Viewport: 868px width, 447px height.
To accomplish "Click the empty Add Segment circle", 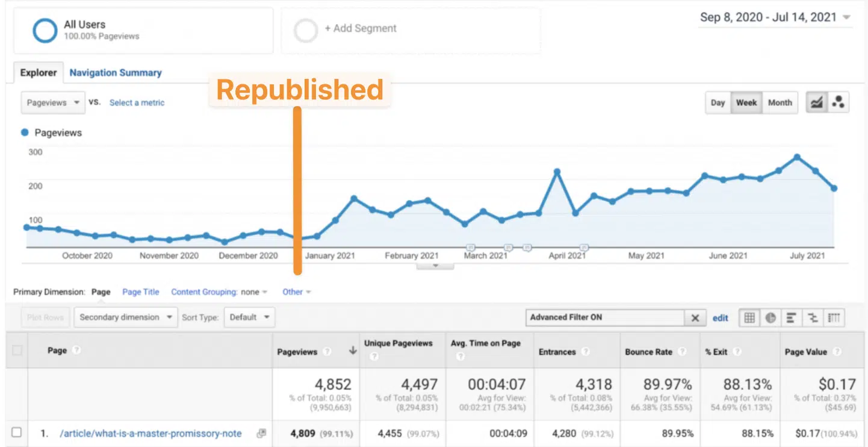I will pyautogui.click(x=305, y=30).
